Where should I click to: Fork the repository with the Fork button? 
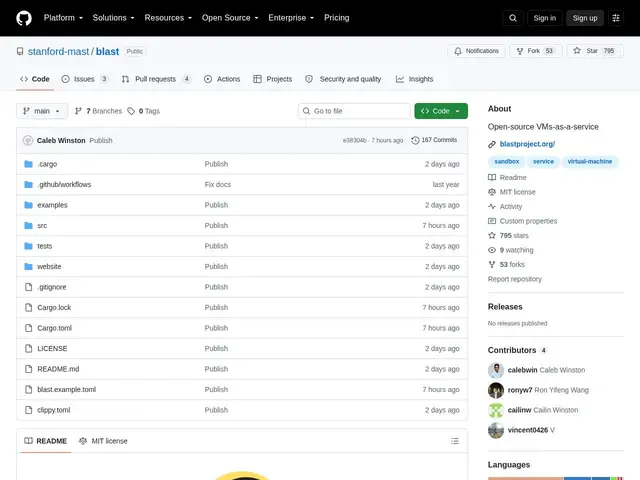click(536, 51)
